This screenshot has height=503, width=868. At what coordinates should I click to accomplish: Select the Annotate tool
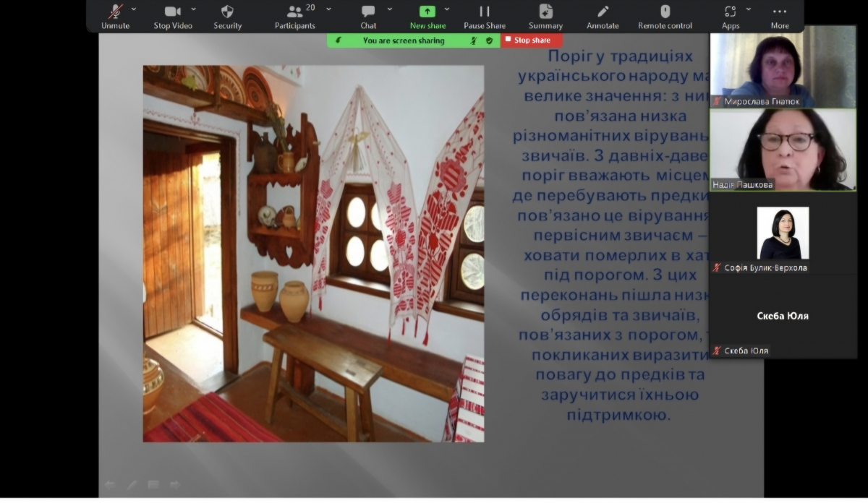603,16
